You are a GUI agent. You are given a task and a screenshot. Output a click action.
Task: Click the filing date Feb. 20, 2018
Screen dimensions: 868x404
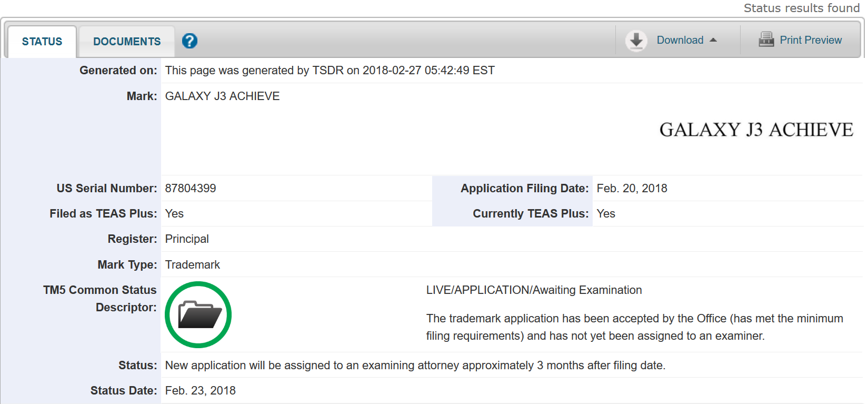click(x=632, y=189)
